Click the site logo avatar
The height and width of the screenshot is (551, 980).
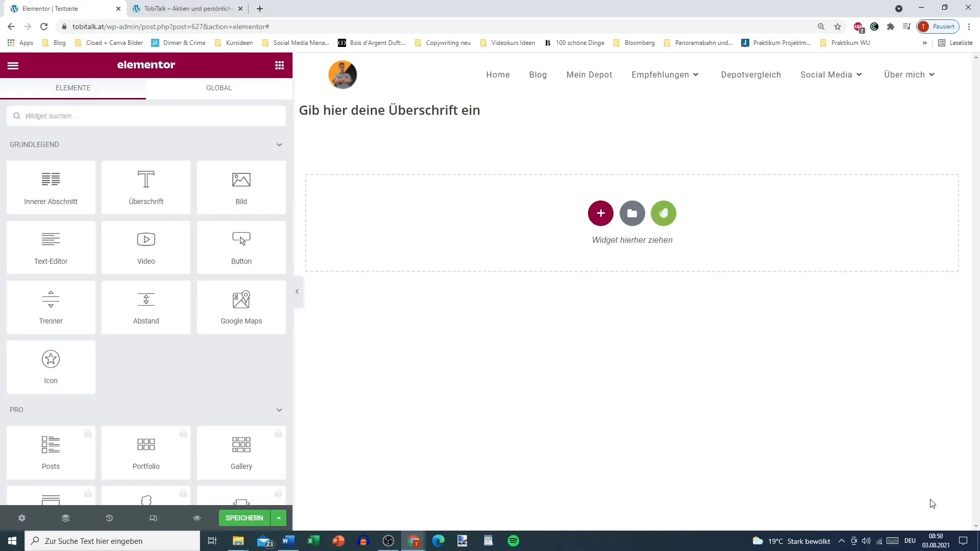(x=342, y=74)
